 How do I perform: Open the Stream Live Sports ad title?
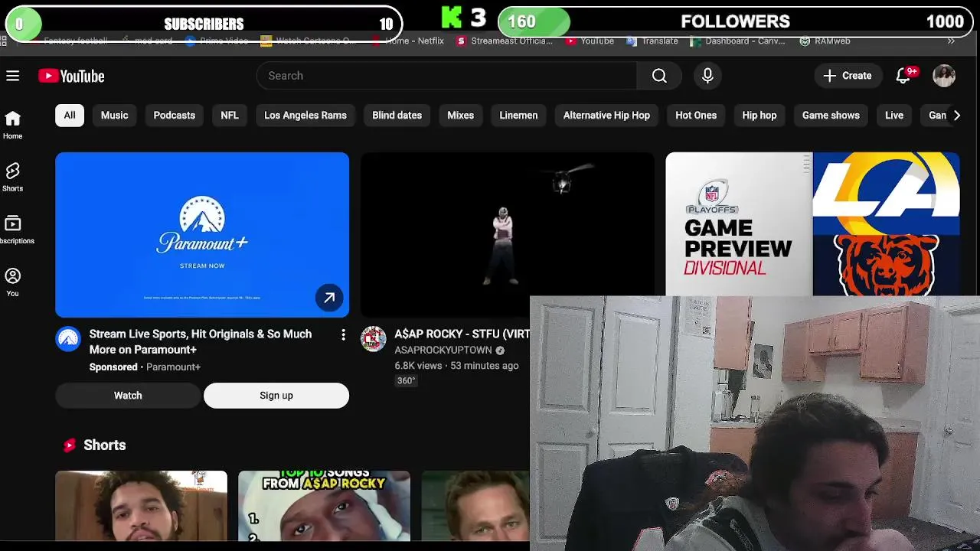tap(201, 342)
